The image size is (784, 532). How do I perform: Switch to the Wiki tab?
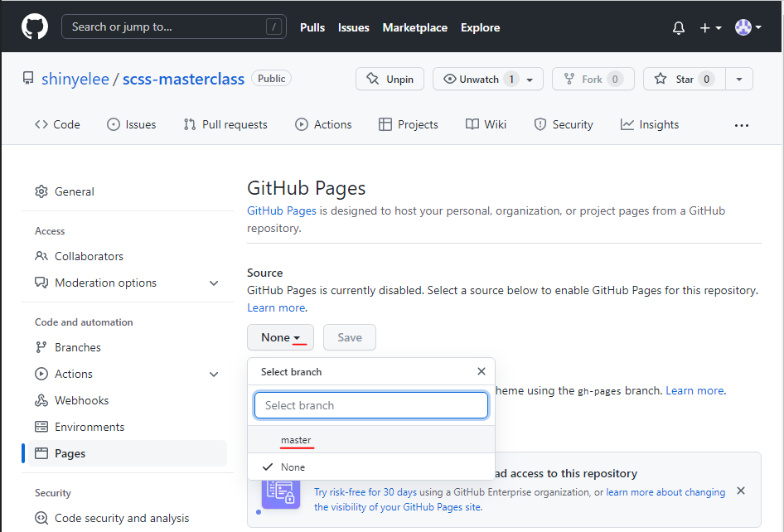point(486,124)
